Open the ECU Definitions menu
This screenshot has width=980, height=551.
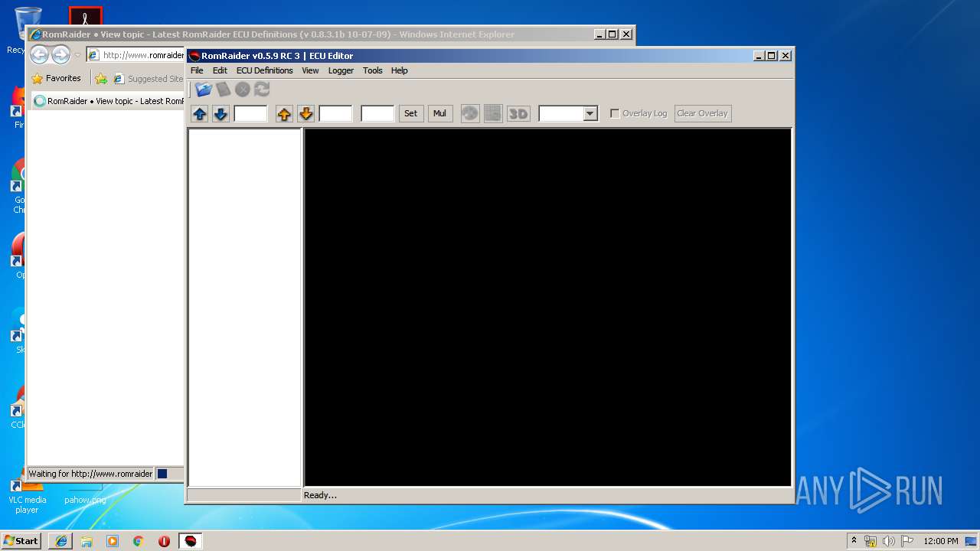click(x=264, y=70)
